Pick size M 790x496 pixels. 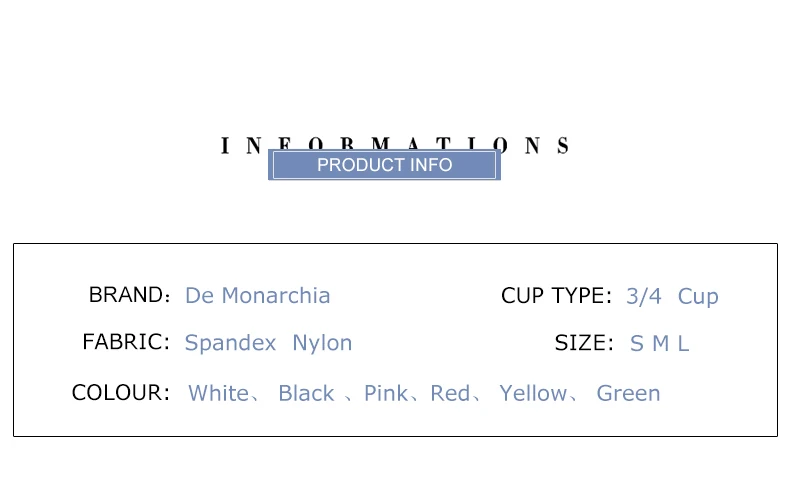click(661, 344)
